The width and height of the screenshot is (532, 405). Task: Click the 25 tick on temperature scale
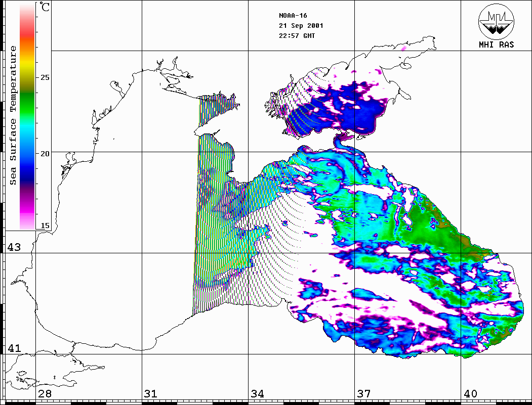point(45,77)
